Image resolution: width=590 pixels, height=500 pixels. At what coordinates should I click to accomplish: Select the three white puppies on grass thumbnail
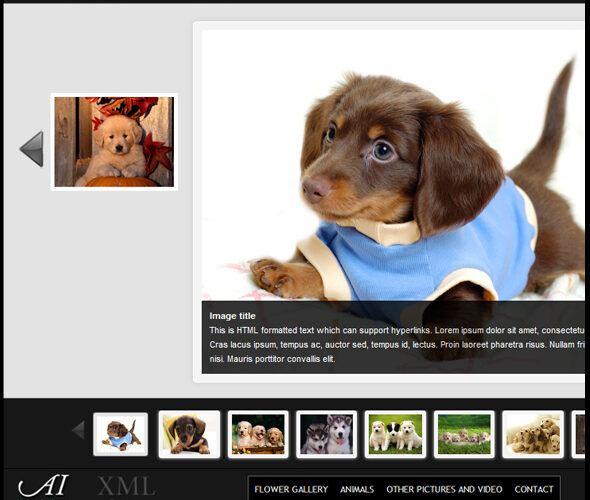(x=395, y=434)
